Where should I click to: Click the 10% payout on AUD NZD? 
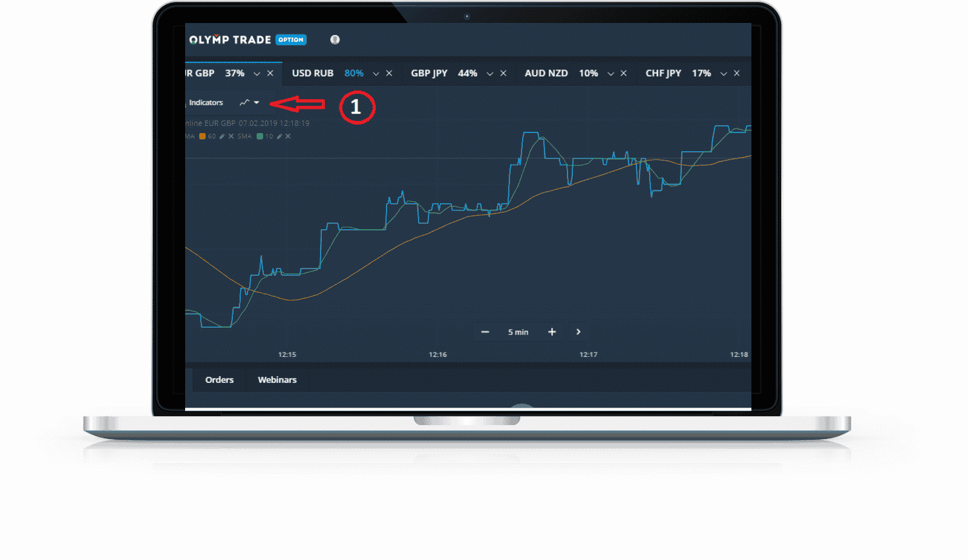point(589,73)
